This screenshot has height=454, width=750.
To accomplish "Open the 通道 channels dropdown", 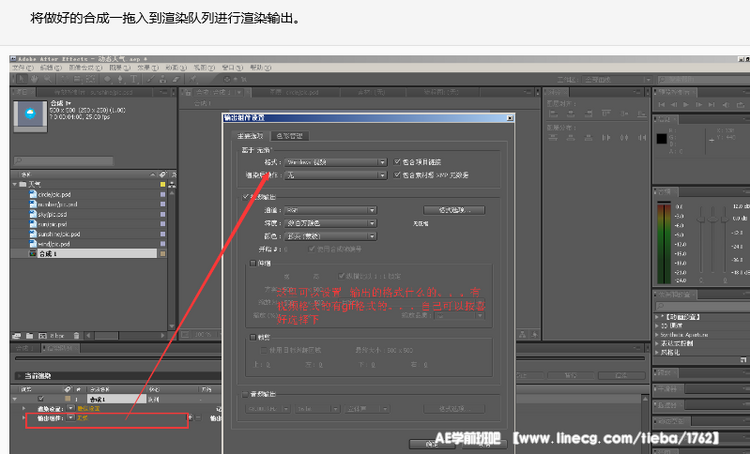I will 330,210.
